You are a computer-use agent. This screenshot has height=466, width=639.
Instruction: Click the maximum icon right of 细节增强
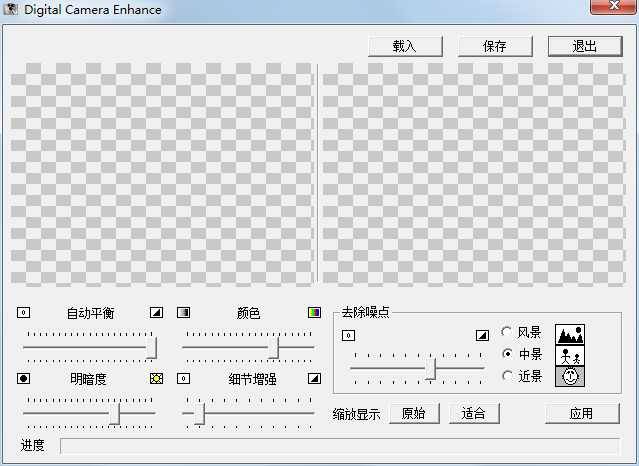pyautogui.click(x=315, y=379)
